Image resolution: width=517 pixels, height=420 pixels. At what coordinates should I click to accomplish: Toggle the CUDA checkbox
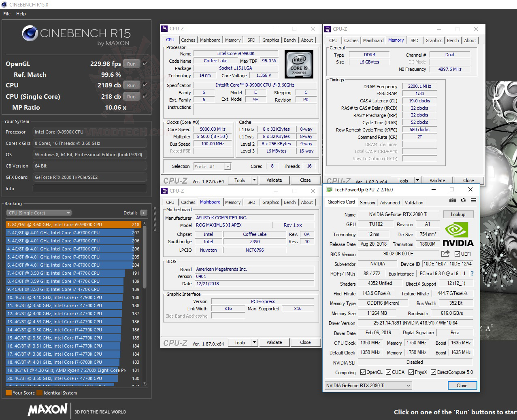pyautogui.click(x=389, y=372)
